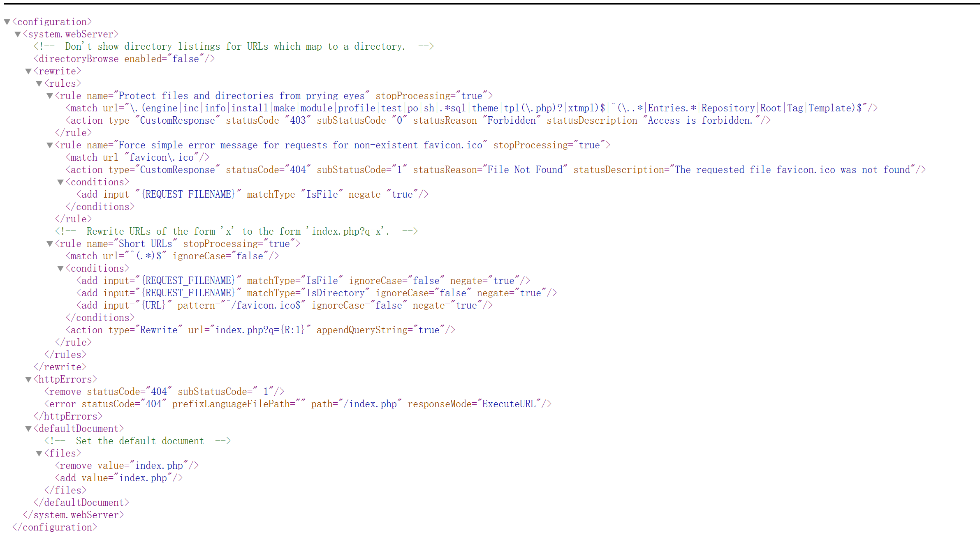The image size is (980, 542).
Task: Click the statusCode="403" CustomResponse action line
Action: pyautogui.click(x=418, y=120)
